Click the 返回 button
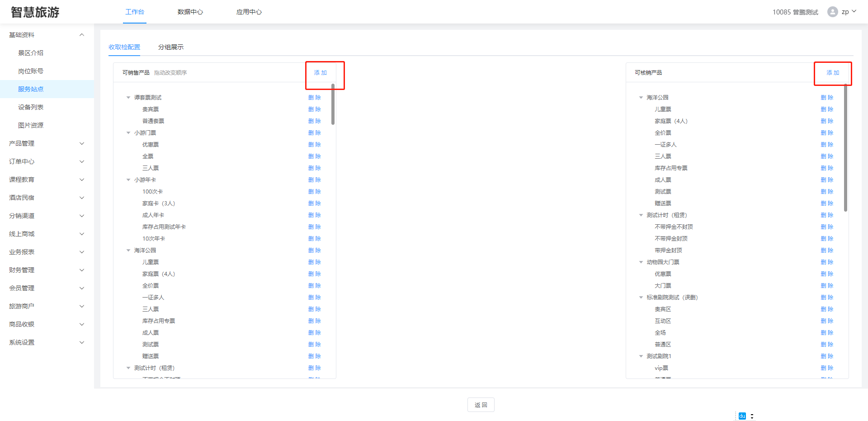This screenshot has width=868, height=421. tap(481, 405)
